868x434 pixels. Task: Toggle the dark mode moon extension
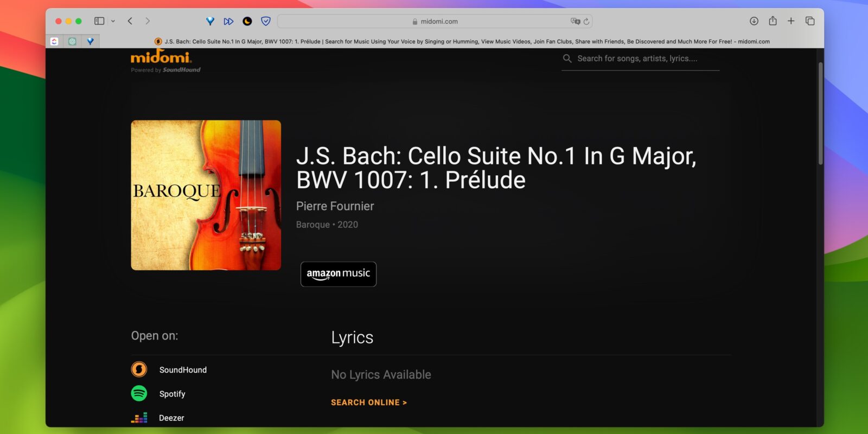tap(247, 21)
